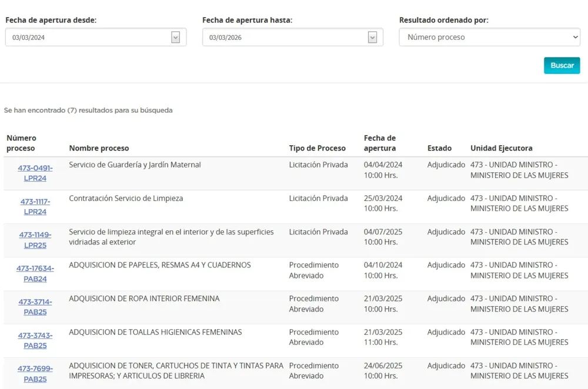Click the 'Unidad Ejecutora' column header

point(501,148)
